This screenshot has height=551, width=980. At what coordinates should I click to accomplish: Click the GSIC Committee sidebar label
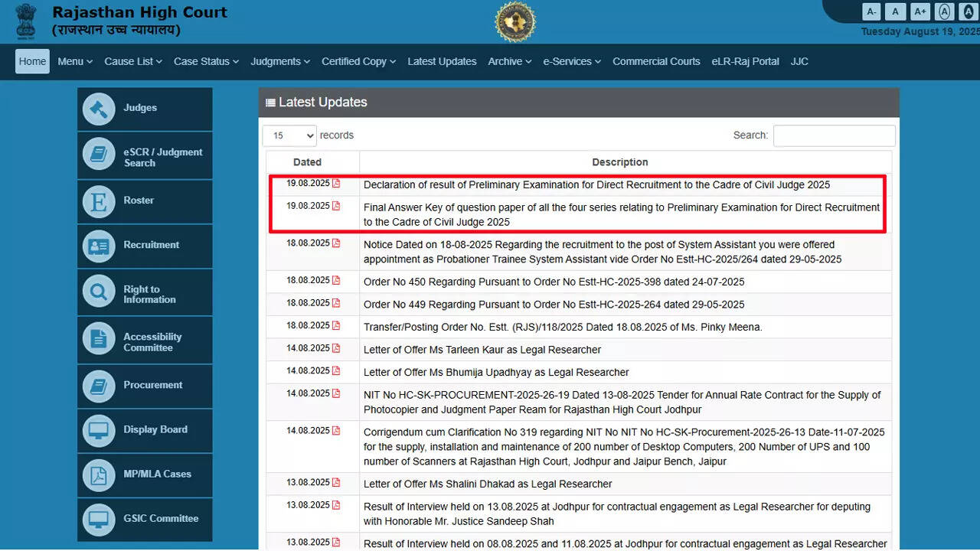click(x=161, y=518)
